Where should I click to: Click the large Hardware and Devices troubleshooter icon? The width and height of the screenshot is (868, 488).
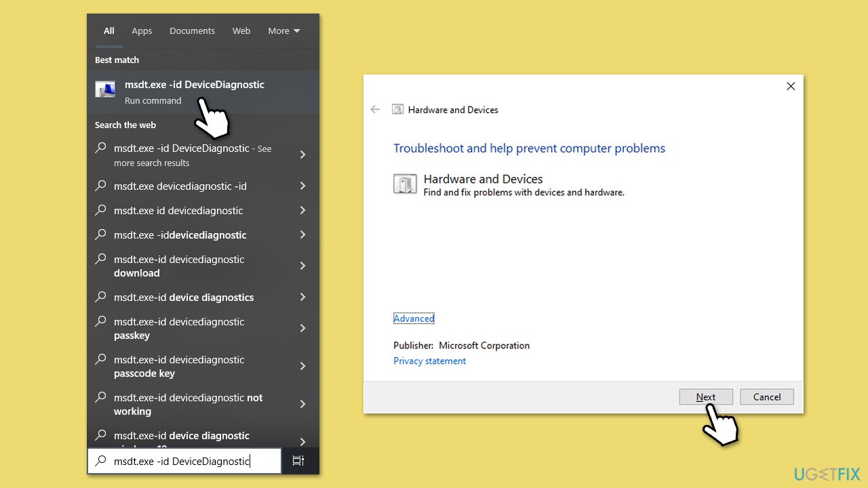[405, 184]
